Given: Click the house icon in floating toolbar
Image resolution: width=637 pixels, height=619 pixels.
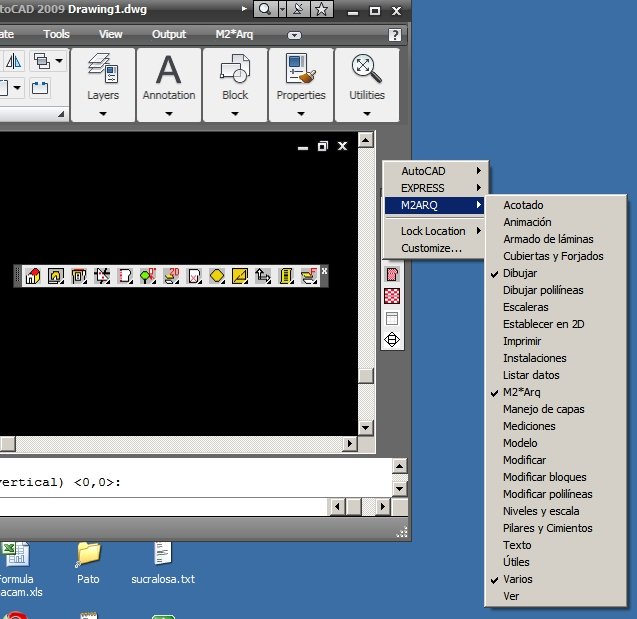Looking at the screenshot, I should 32,276.
